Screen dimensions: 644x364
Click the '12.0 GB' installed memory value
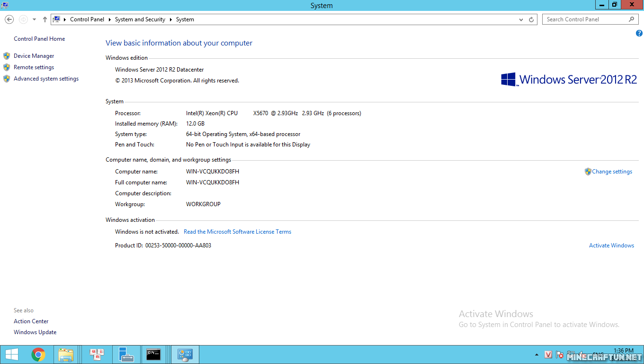pyautogui.click(x=196, y=124)
